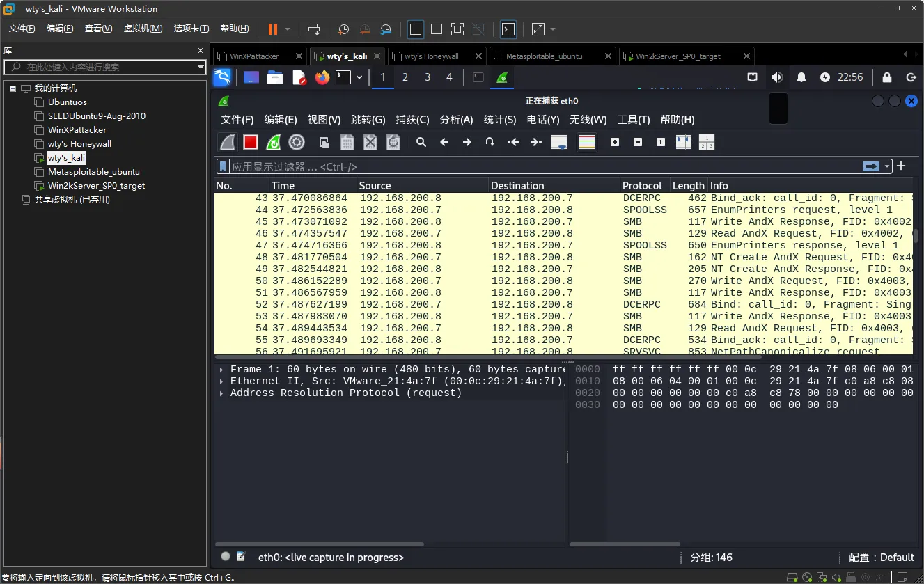The image size is (924, 584).
Task: Switch to the Metasploitable_ubuntu VM tab
Action: 544,56
